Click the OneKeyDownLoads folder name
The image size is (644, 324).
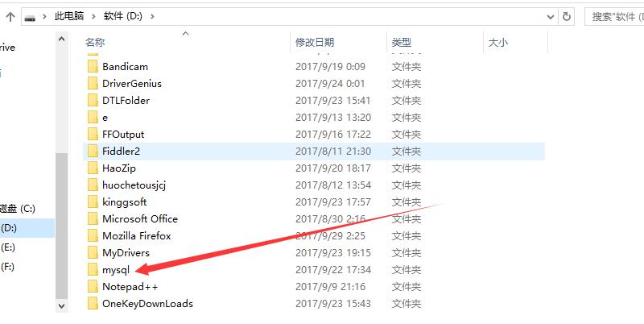(x=147, y=303)
